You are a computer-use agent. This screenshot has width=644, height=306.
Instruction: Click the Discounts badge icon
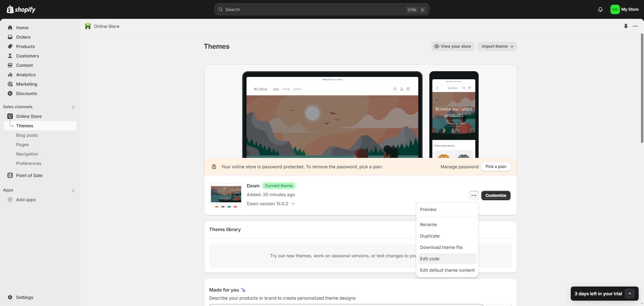point(10,93)
